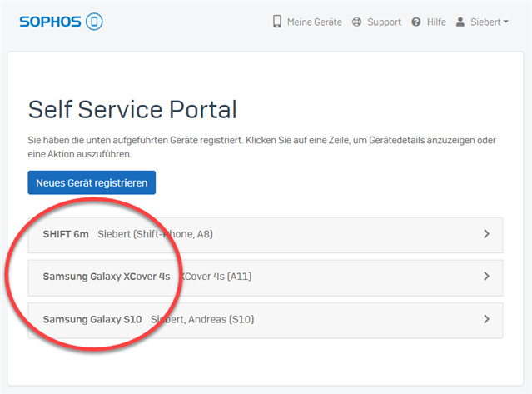Select the SHIFT 6m device name

point(66,234)
